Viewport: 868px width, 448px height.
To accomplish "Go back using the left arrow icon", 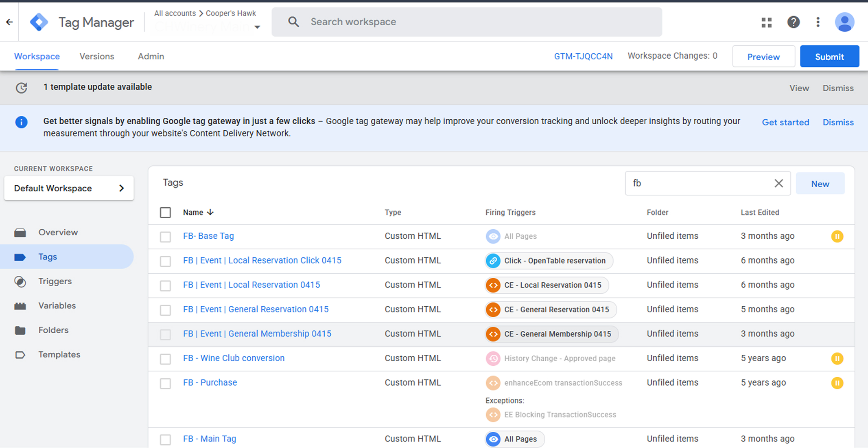I will (9, 22).
